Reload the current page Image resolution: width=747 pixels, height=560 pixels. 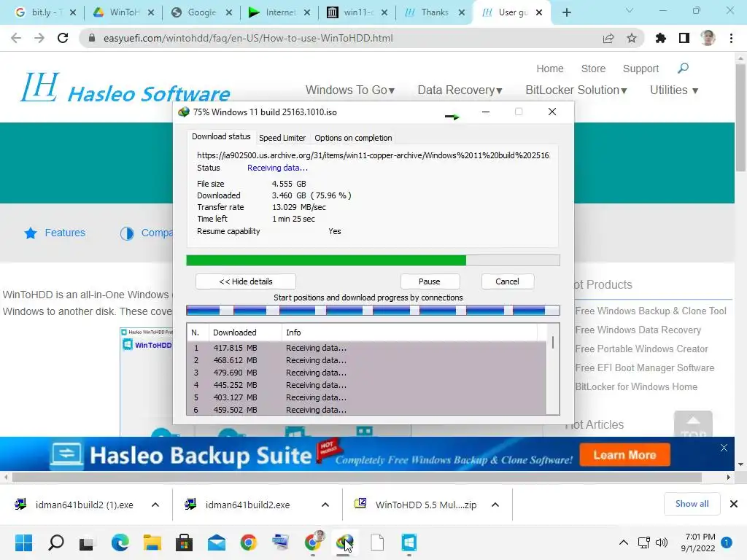[x=63, y=38]
